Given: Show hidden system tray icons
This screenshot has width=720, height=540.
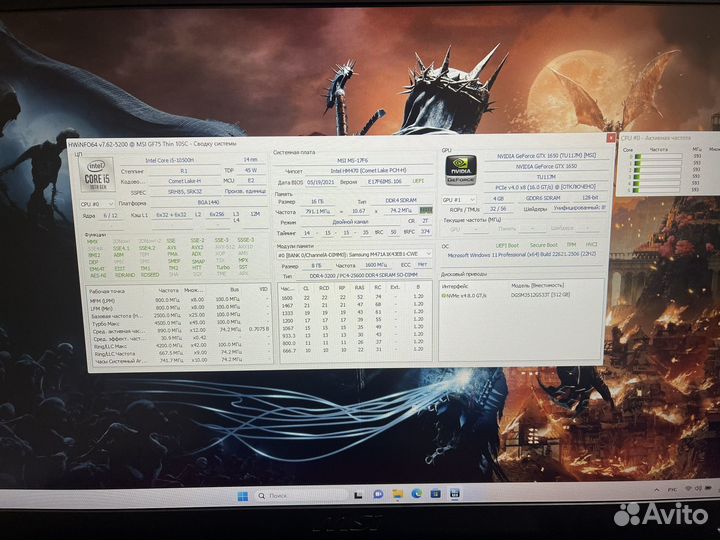Looking at the screenshot, I should [x=657, y=490].
